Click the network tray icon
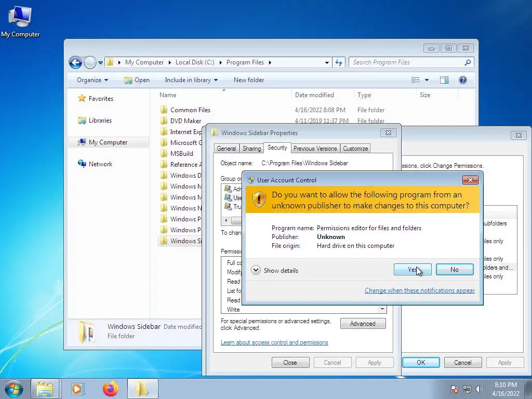Viewport: 532px width, 399px height. point(467,389)
